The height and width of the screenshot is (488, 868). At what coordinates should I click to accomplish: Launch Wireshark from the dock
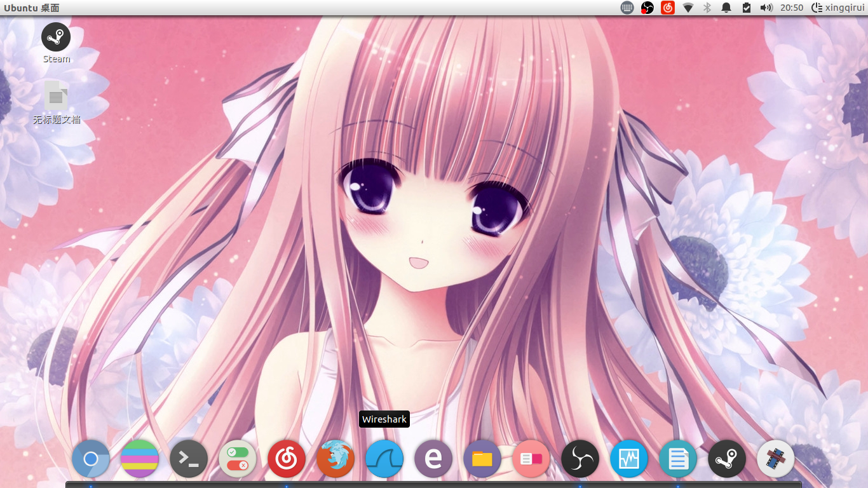(x=384, y=459)
